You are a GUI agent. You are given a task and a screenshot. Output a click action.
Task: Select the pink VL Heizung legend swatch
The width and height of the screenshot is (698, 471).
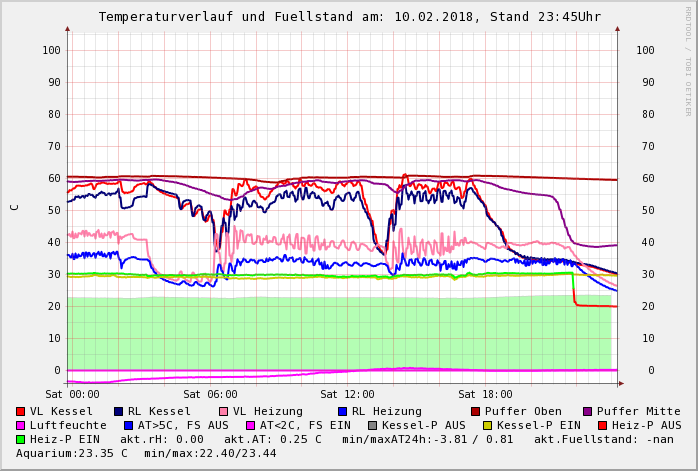[224, 411]
